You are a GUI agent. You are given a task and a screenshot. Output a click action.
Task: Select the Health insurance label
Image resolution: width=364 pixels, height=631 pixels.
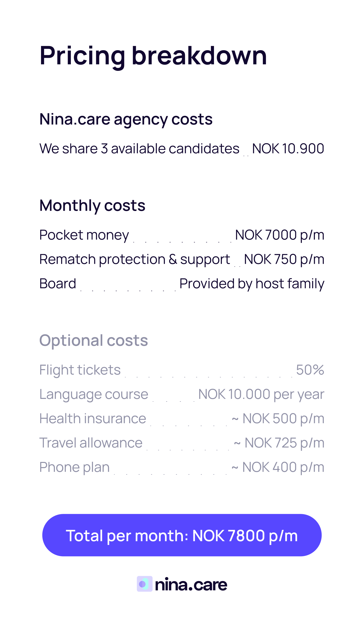click(93, 418)
